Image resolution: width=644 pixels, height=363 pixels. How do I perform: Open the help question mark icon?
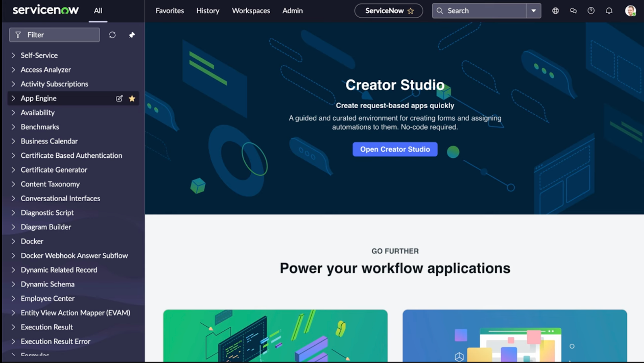tap(591, 11)
